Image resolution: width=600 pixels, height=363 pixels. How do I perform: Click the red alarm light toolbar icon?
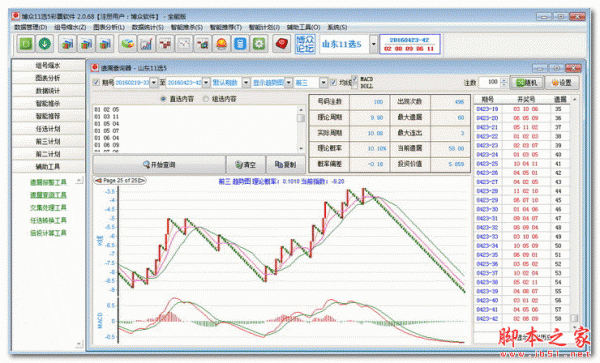222,44
